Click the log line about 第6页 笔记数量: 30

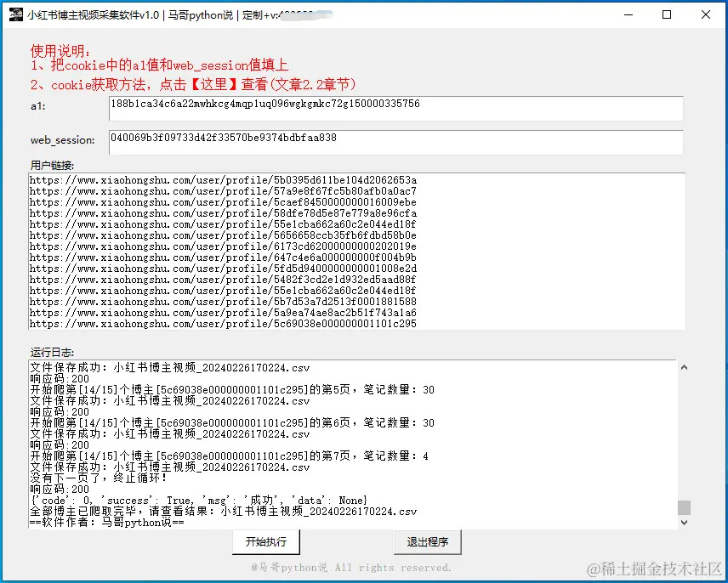[232, 423]
